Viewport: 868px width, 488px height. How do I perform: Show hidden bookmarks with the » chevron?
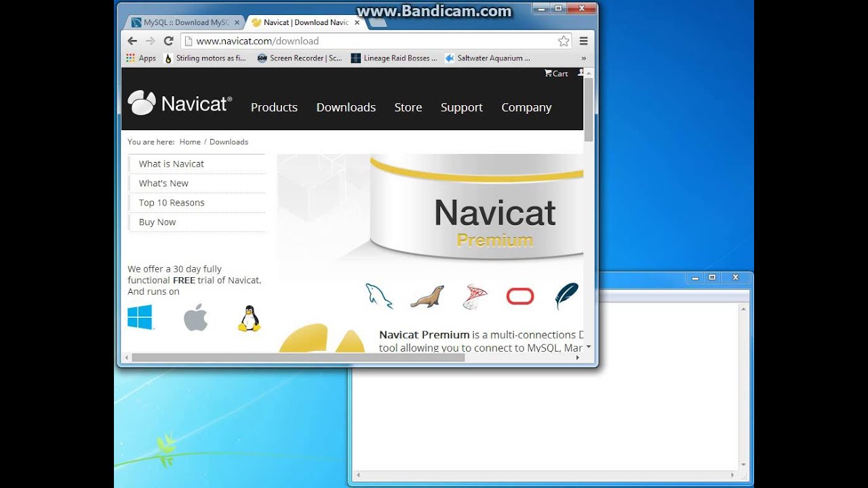pyautogui.click(x=584, y=58)
